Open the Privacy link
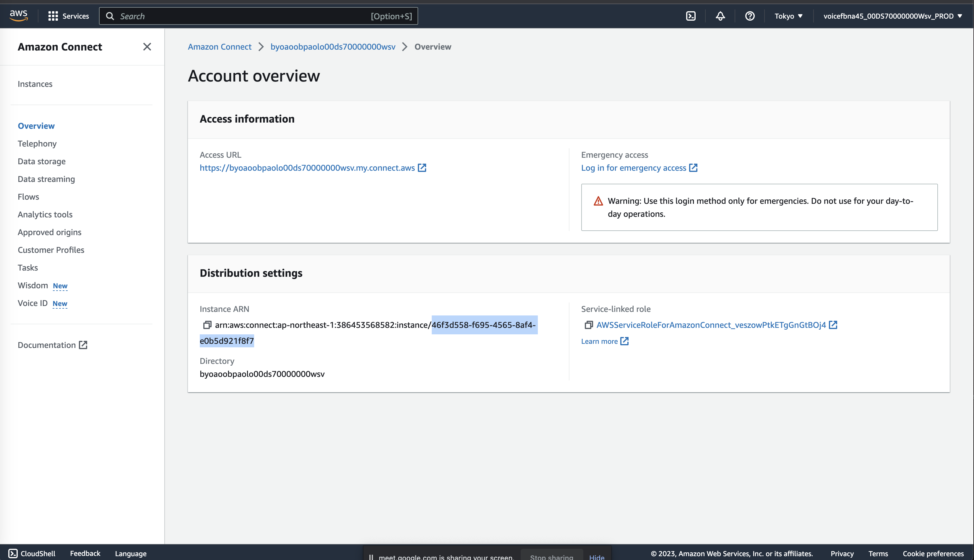The height and width of the screenshot is (560, 974). (x=842, y=554)
